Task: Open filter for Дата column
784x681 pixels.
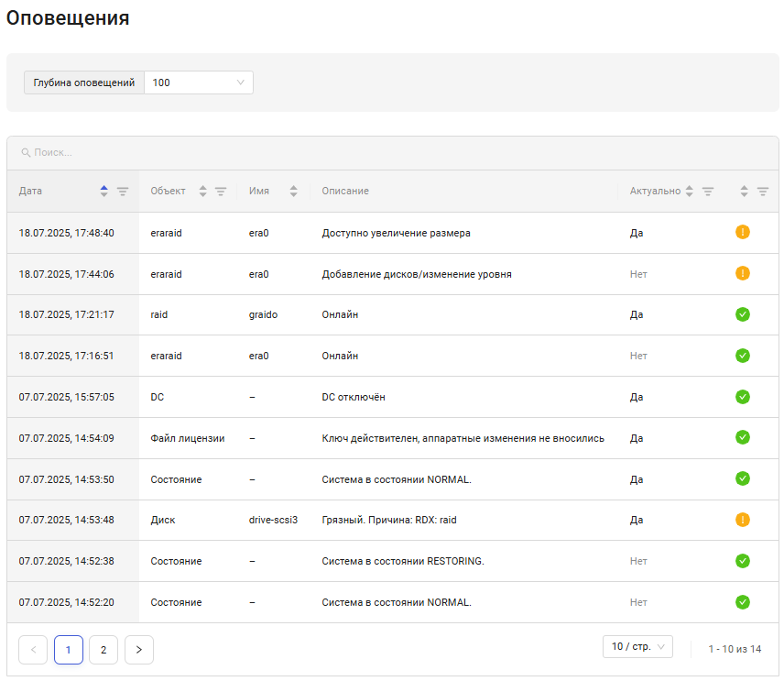Action: (123, 192)
